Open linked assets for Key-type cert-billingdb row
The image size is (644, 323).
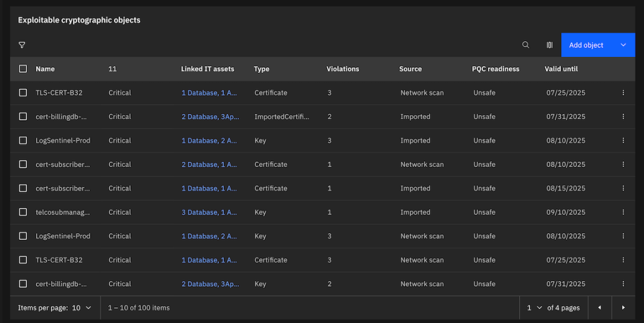210,284
